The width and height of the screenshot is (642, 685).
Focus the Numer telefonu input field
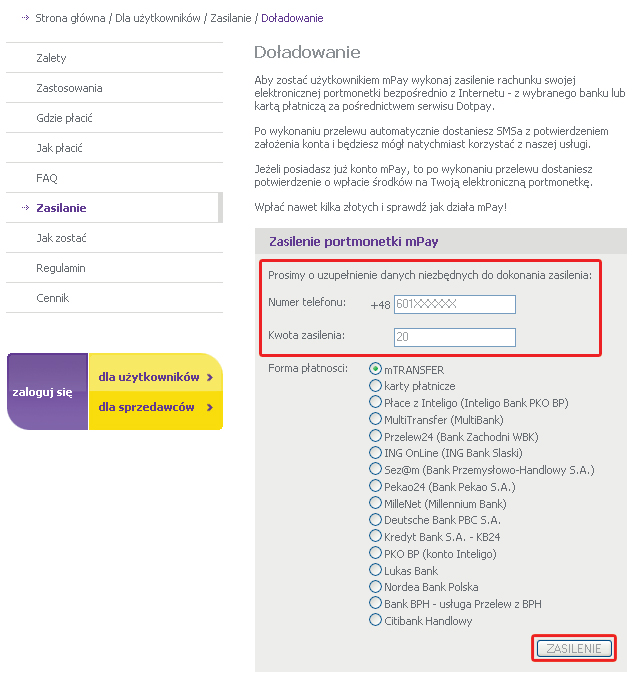pyautogui.click(x=454, y=304)
